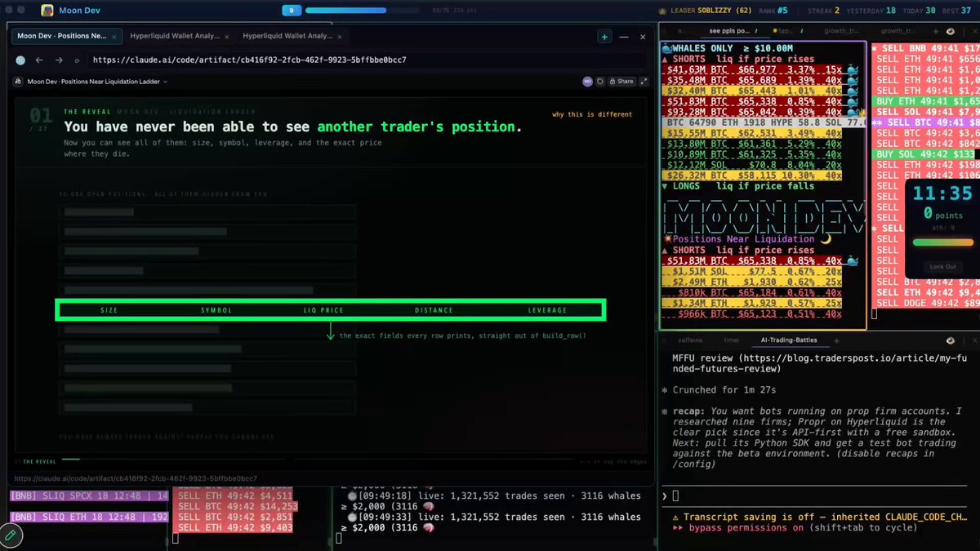Click the Lock Out button on timer widget

(x=942, y=267)
